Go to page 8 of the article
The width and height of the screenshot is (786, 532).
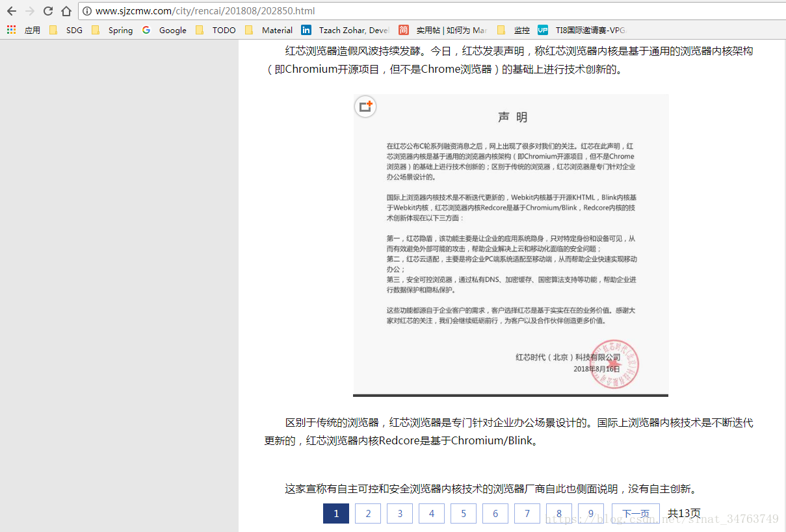click(x=559, y=514)
